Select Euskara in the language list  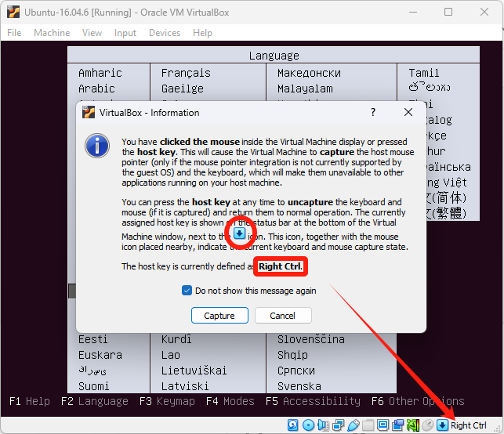coord(100,355)
